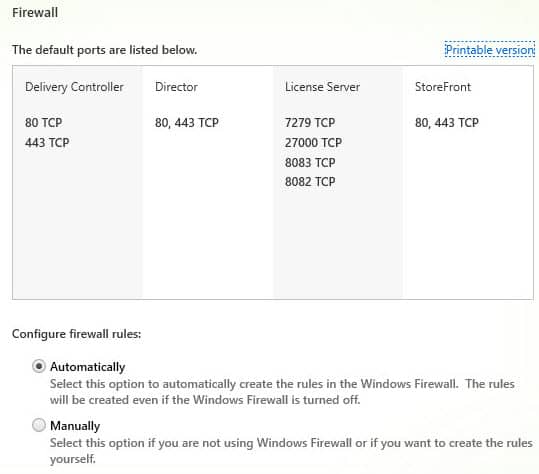Select the Automatically radio button

click(x=39, y=366)
